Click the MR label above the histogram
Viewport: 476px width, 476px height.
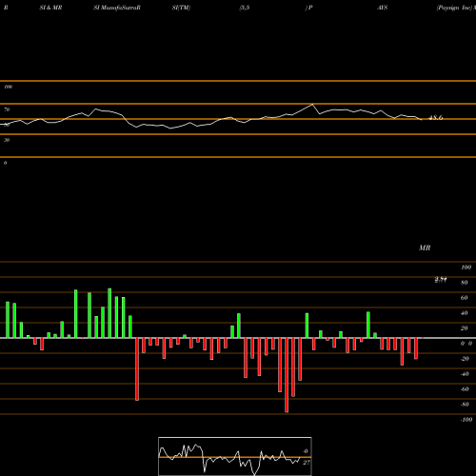pyautogui.click(x=425, y=248)
